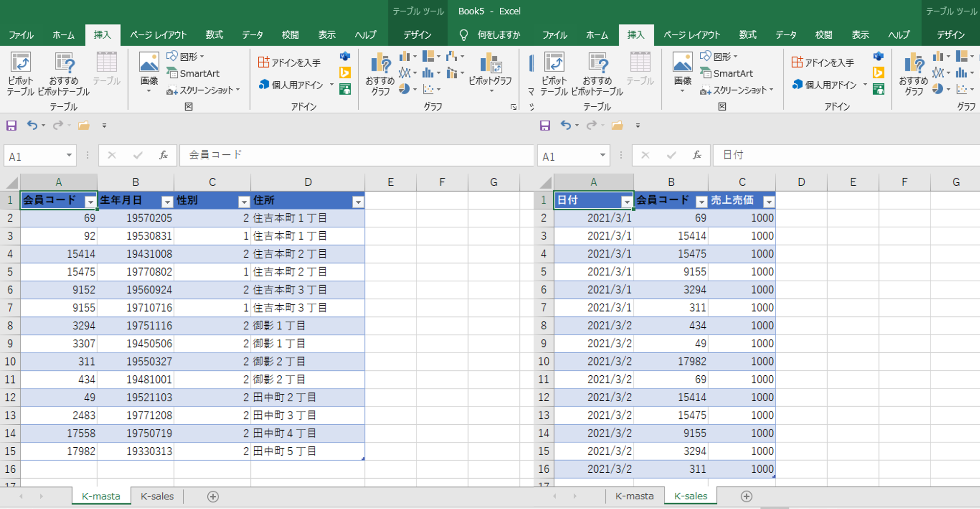The image size is (980, 509).
Task: Expand the 売上売価 filter dropdown
Action: click(x=769, y=202)
